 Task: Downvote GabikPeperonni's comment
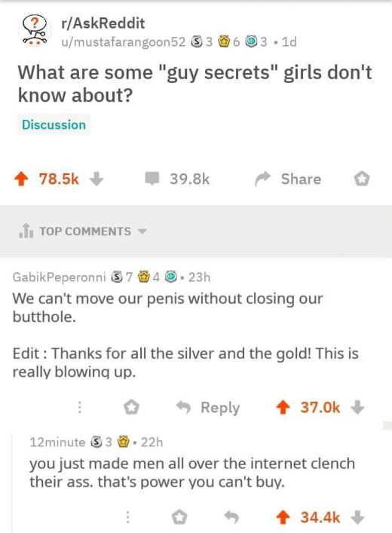tap(357, 407)
